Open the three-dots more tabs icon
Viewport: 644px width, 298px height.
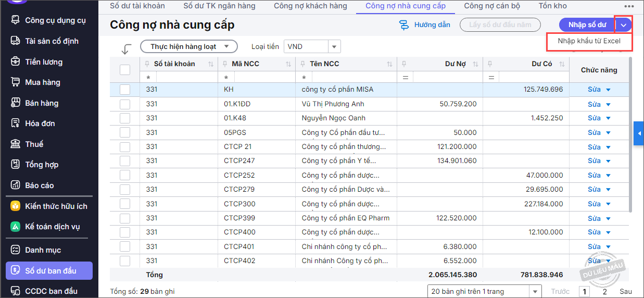(629, 6)
